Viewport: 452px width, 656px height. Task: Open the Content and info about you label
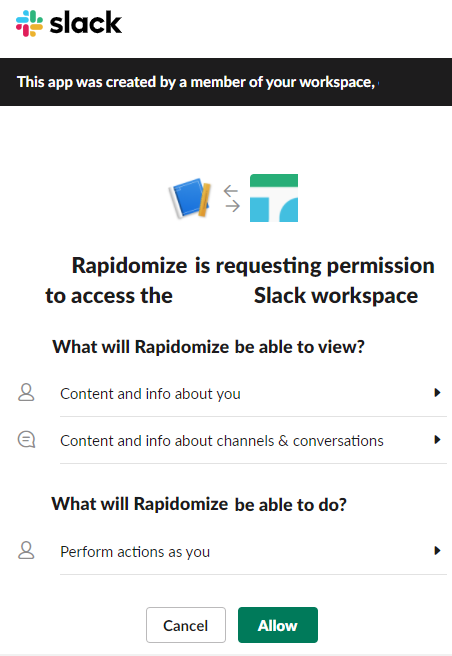point(150,394)
